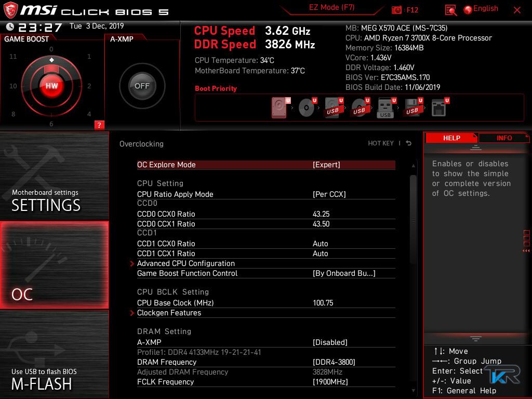Select the optical disc boot priority device

click(x=307, y=108)
